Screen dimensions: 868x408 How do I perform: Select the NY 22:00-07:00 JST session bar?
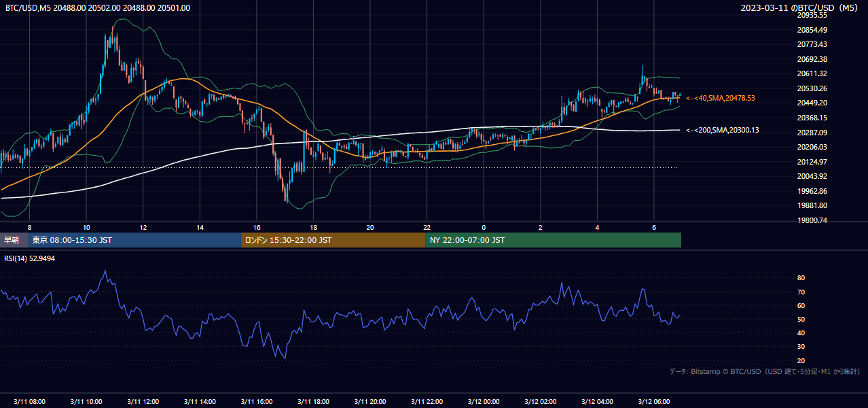tap(554, 240)
